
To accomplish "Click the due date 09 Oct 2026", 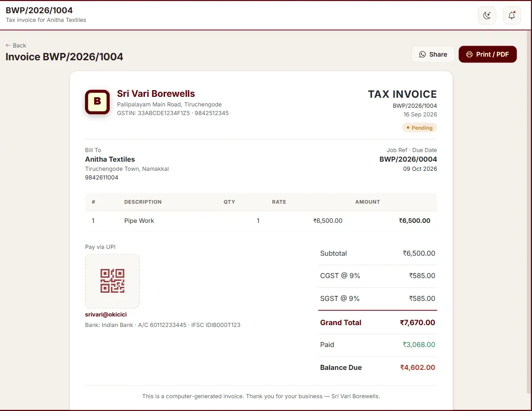I will [x=420, y=169].
